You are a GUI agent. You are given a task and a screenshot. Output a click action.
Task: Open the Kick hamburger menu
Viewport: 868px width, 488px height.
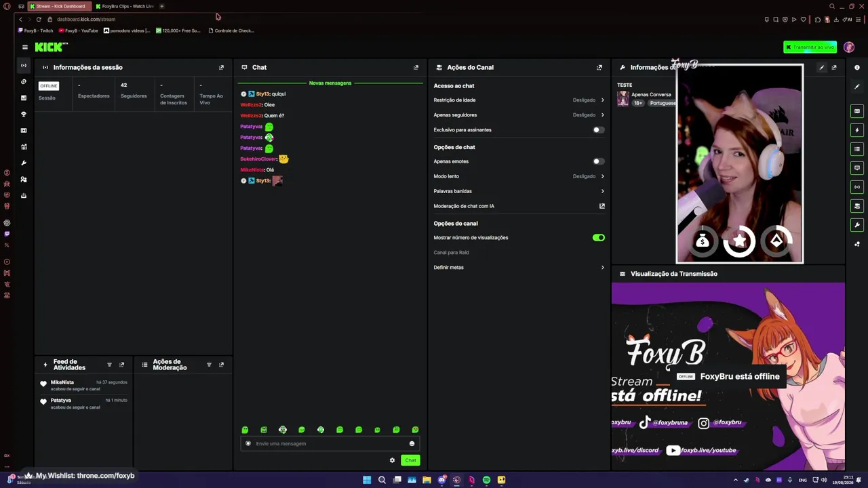(x=24, y=47)
